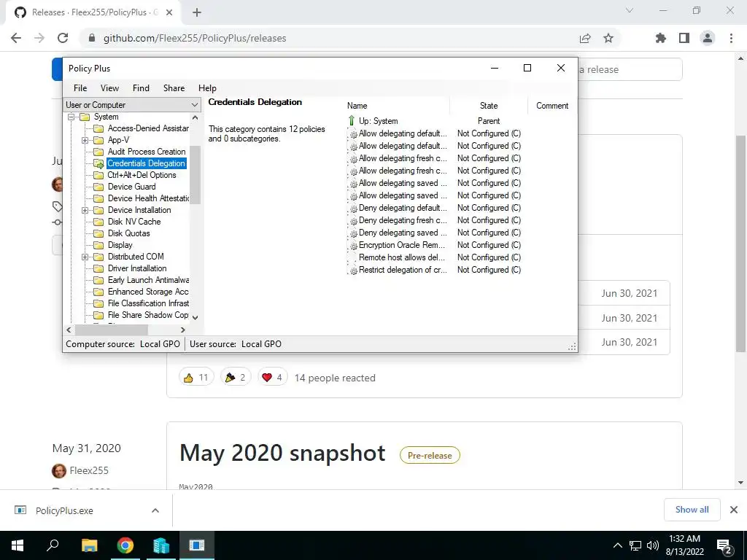Click tree scrollbar down arrow

pyautogui.click(x=196, y=318)
